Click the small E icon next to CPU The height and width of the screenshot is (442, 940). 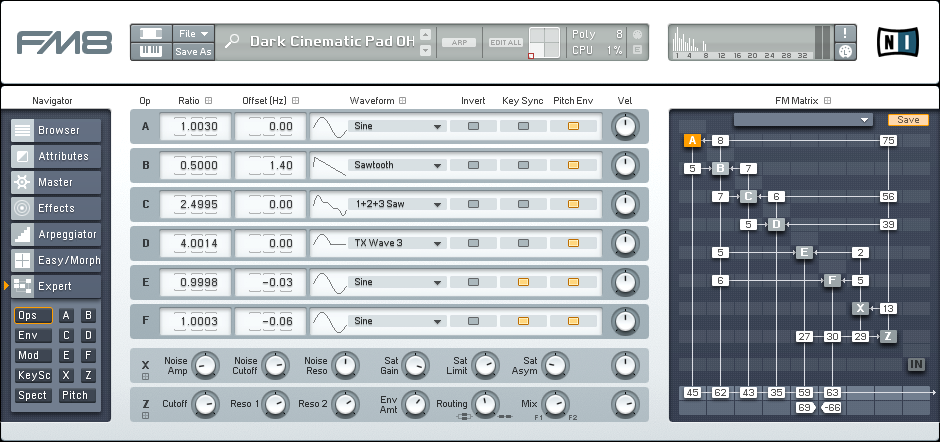point(637,50)
